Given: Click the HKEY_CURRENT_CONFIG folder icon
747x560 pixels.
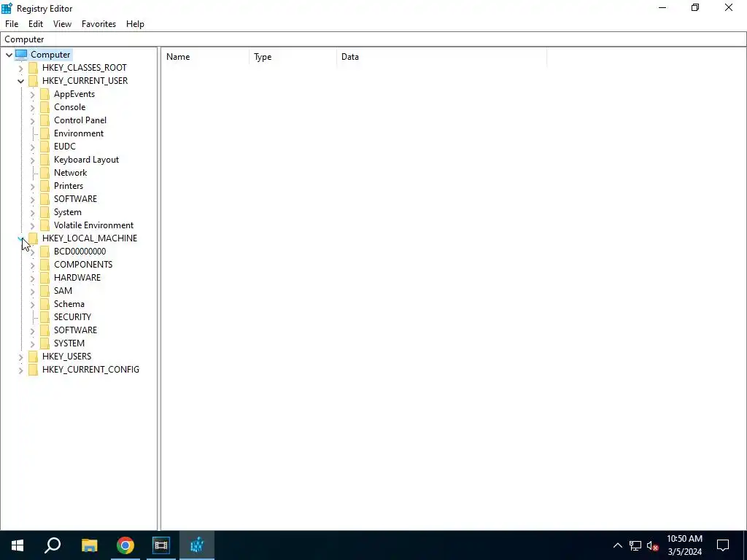Looking at the screenshot, I should (33, 370).
